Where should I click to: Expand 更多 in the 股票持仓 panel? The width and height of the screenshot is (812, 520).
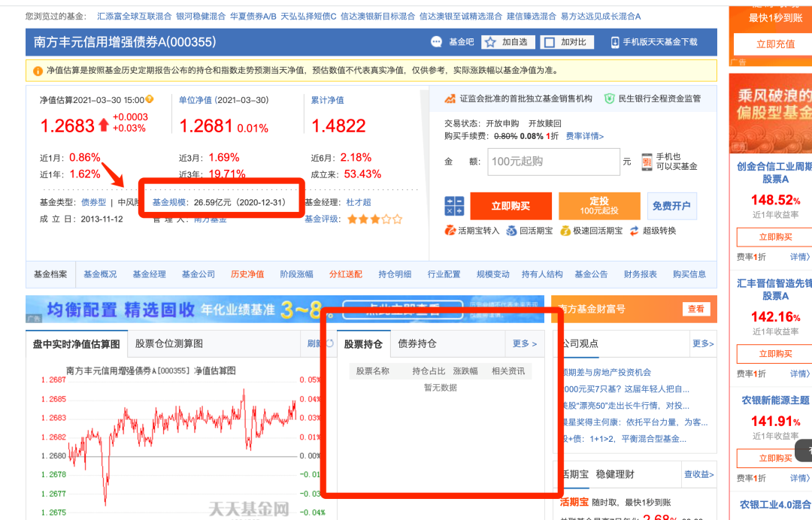(525, 343)
